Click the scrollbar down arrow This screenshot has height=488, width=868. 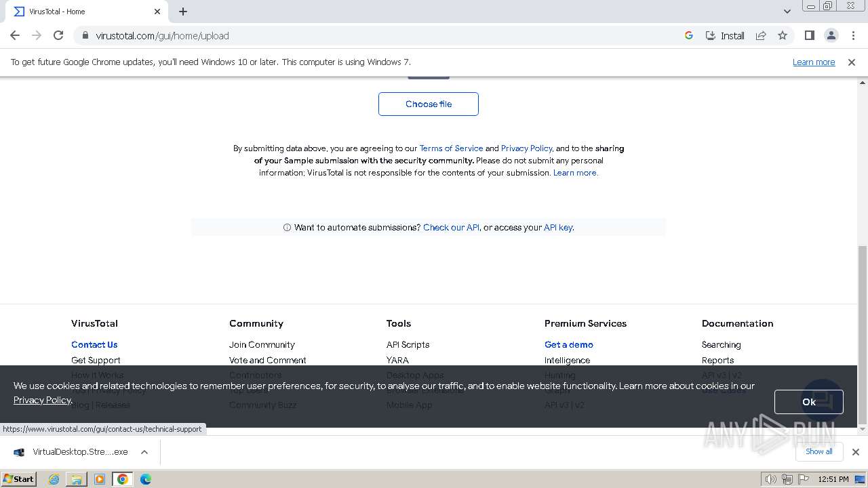point(863,429)
